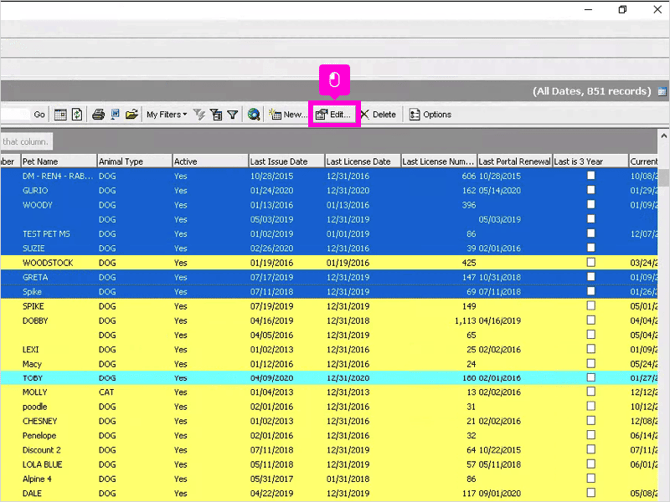Click the scroll up arrow of grid
This screenshot has width=670, height=502.
click(664, 136)
